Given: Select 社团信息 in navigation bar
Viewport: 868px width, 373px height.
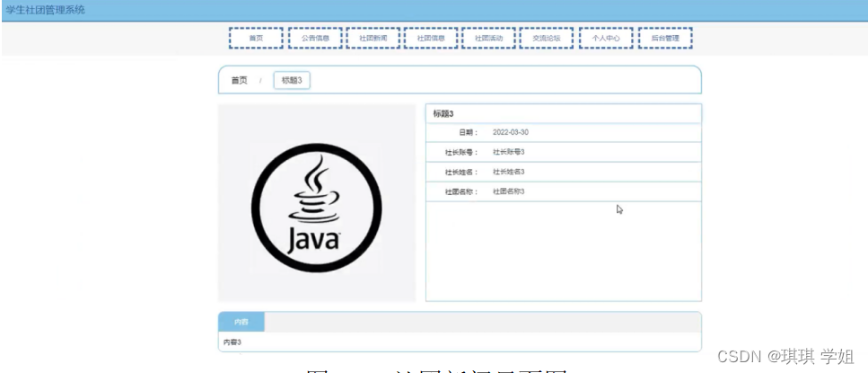Looking at the screenshot, I should tap(431, 39).
